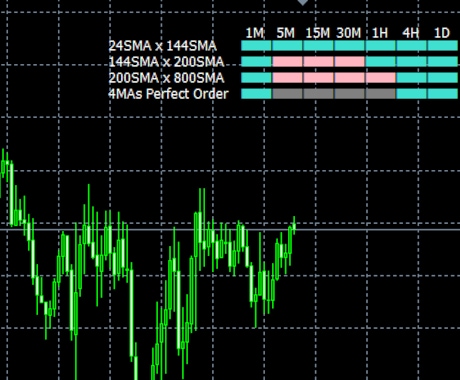460x380 pixels.
Task: Click the gray 1H Perfect Order cell
Action: tap(380, 94)
